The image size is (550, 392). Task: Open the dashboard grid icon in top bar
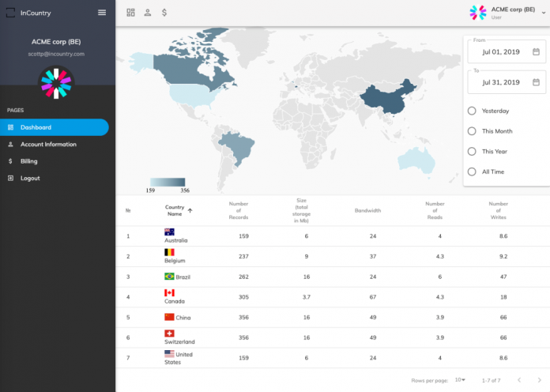pos(130,13)
